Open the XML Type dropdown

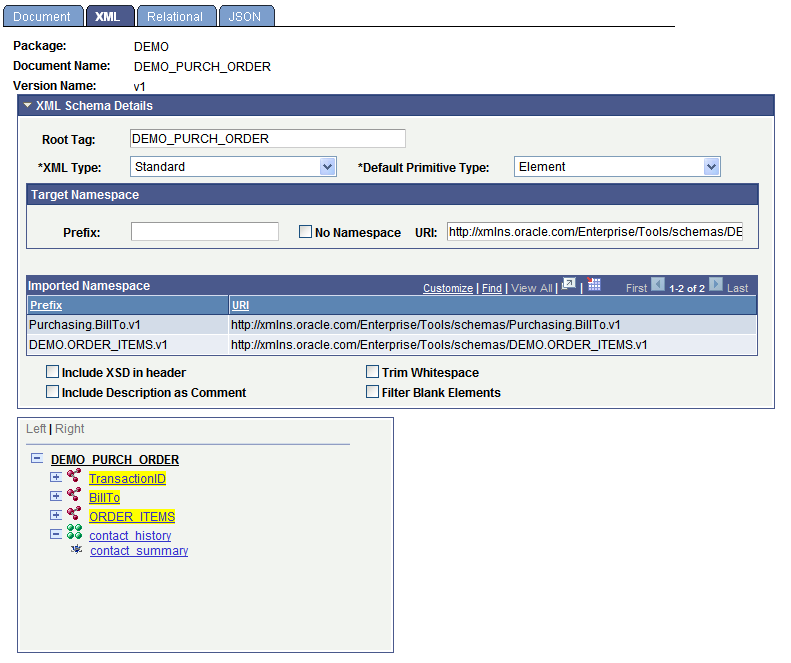click(233, 167)
